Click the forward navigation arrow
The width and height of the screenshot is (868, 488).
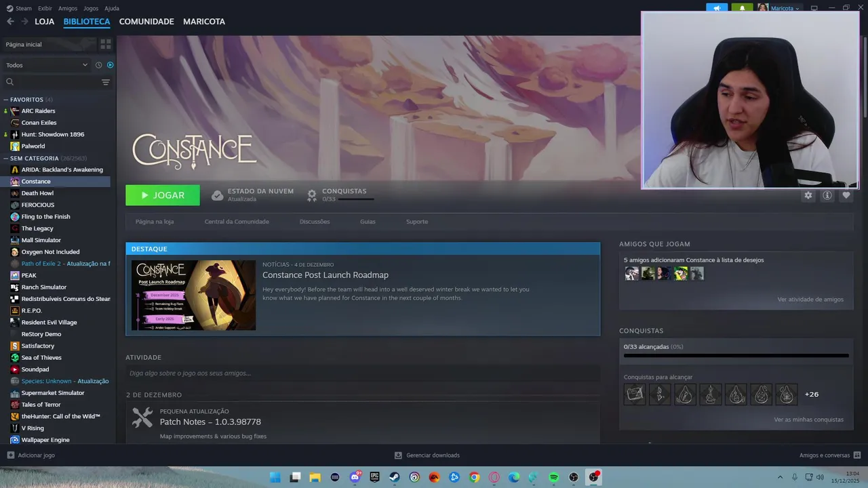[x=24, y=22]
